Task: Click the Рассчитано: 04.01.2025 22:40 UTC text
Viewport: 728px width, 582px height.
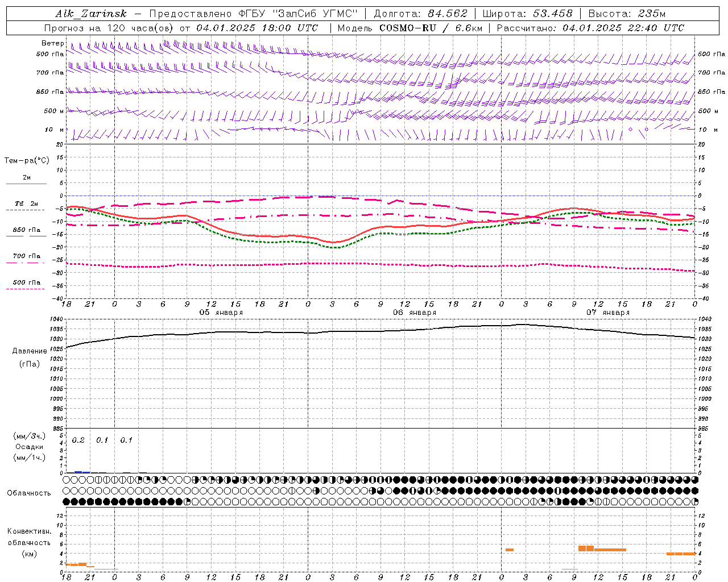Action: point(590,28)
